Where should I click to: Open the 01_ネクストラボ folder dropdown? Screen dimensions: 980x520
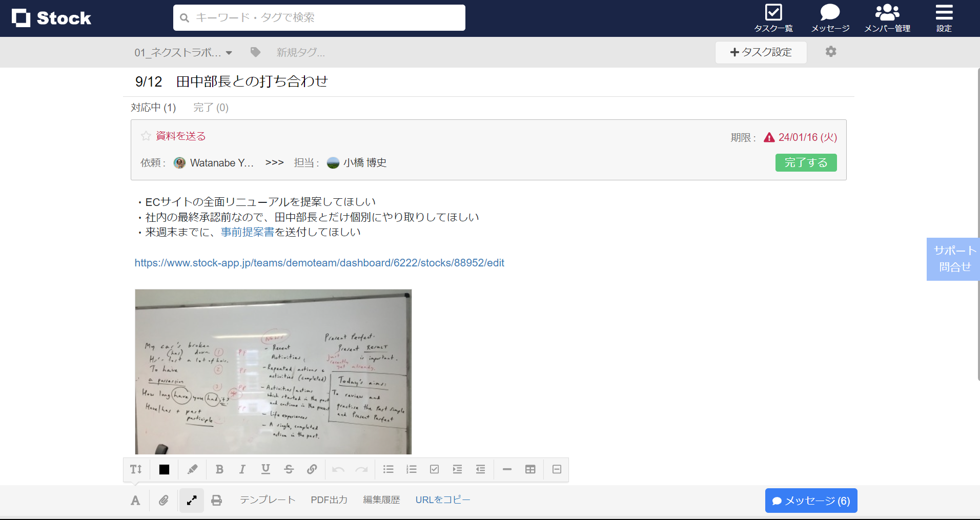click(x=182, y=52)
